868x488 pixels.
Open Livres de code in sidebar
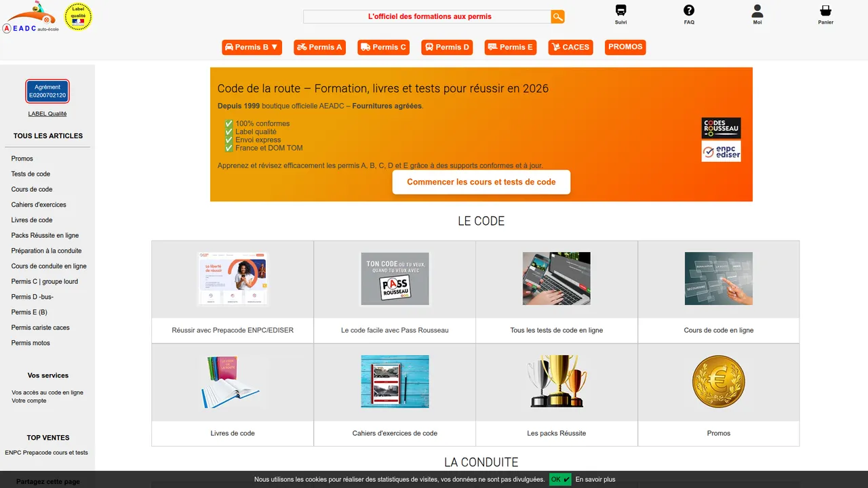[x=32, y=220]
